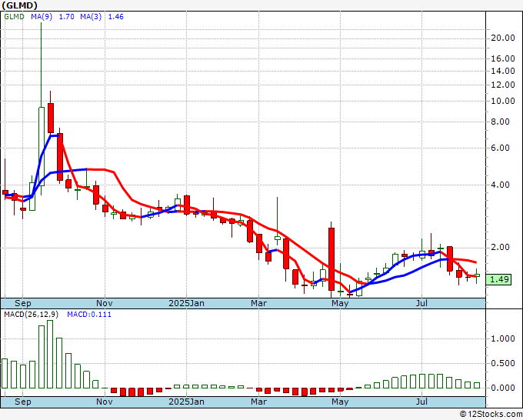Click the 10.00 price axis label
Viewport: 523px width, 420px height.
503,101
